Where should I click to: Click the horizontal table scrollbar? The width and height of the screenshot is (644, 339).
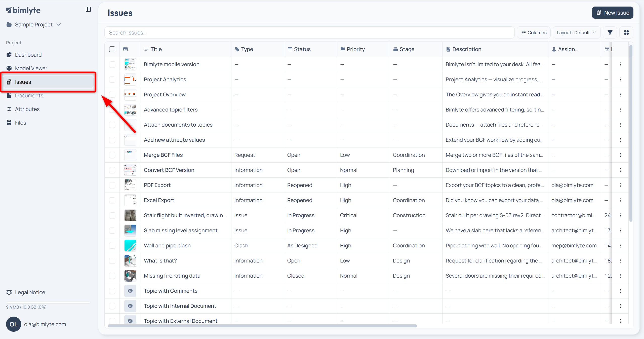point(262,326)
